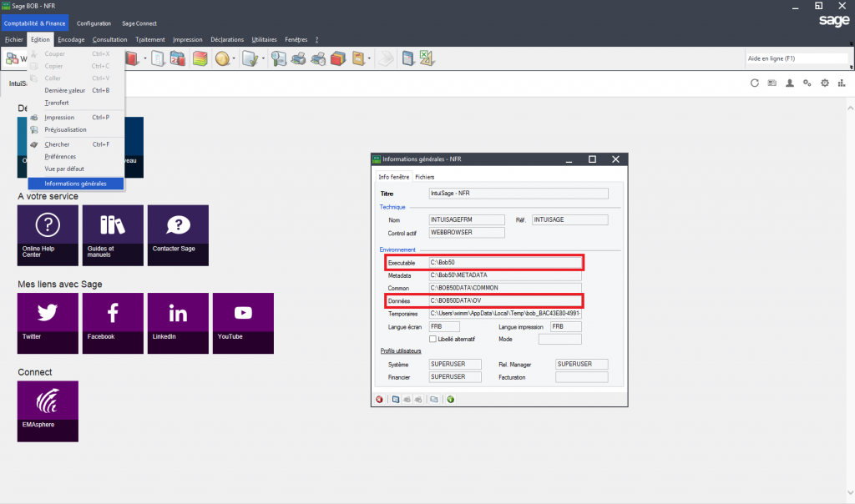Select Informations générales in the Edition menu
The image size is (855, 504).
76,184
